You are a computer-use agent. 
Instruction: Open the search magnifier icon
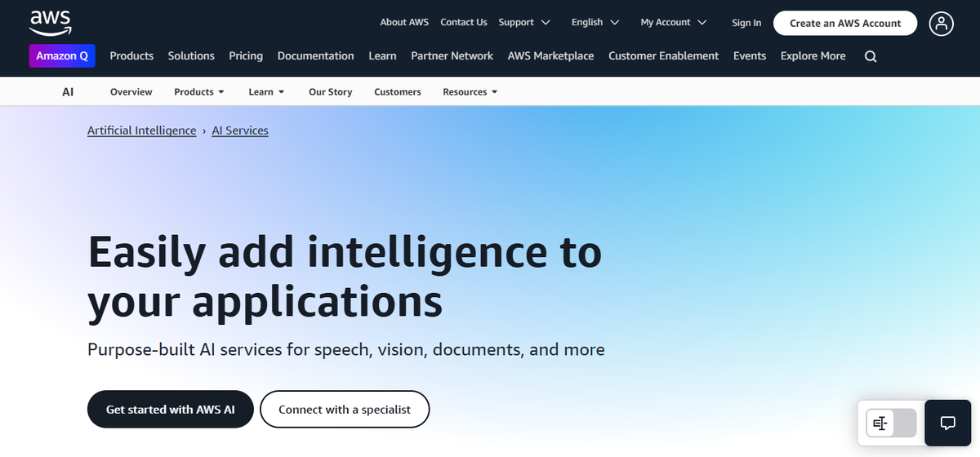pos(871,56)
